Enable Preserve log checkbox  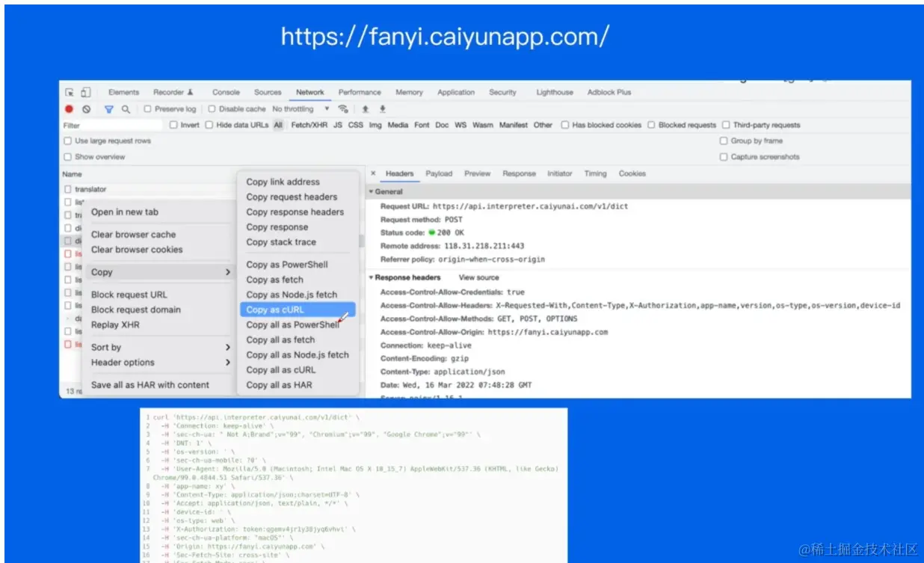coord(147,109)
